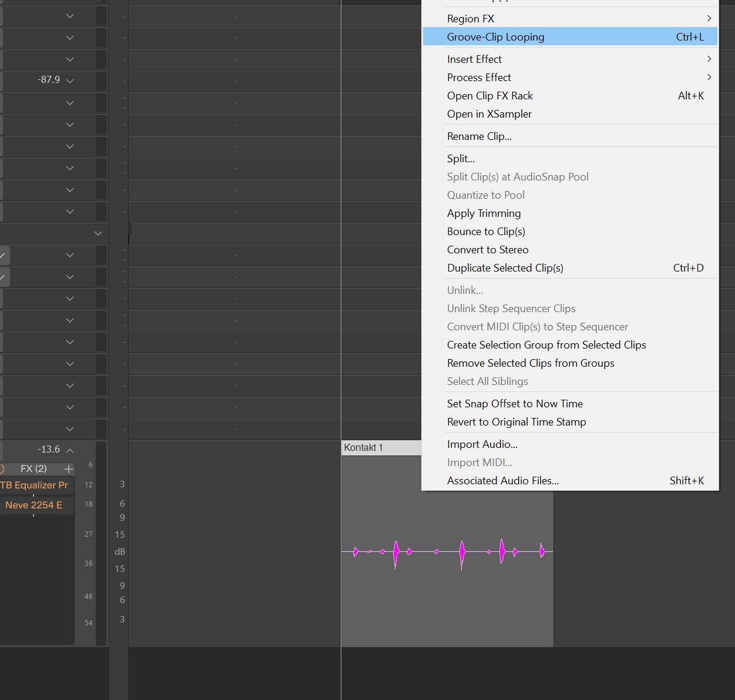Click Duplicate Selected Clip(s)

tap(505, 268)
